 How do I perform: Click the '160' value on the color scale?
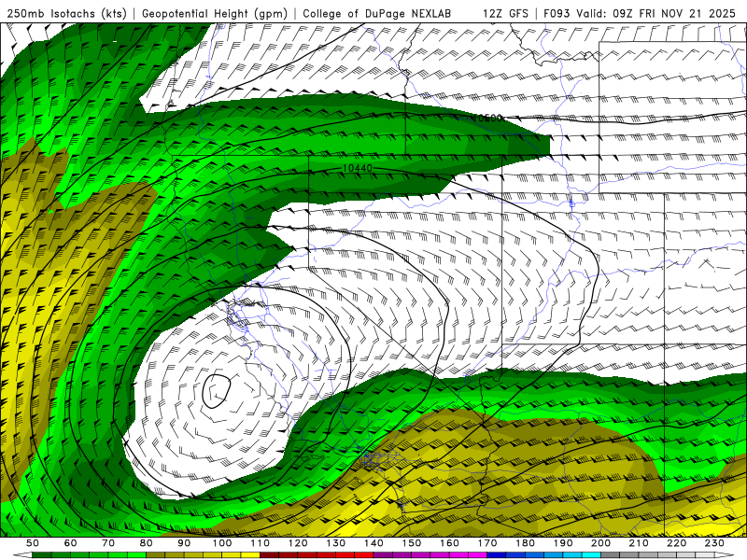click(449, 543)
